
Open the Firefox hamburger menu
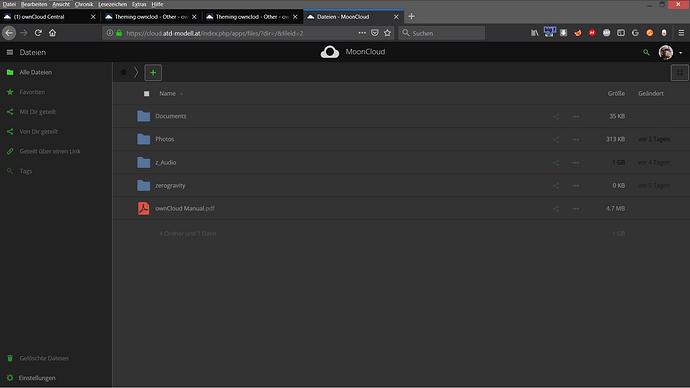[x=681, y=33]
